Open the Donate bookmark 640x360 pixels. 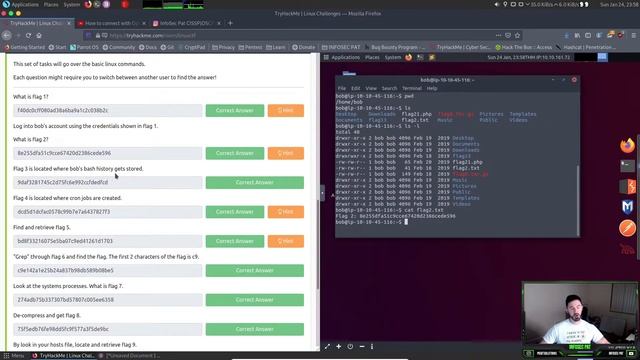tap(303, 47)
